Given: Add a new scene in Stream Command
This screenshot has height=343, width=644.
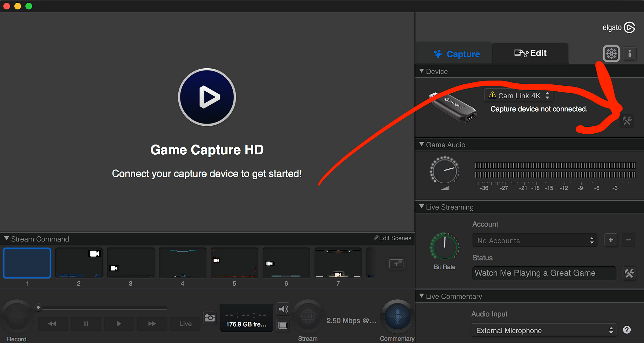Looking at the screenshot, I should (396, 264).
